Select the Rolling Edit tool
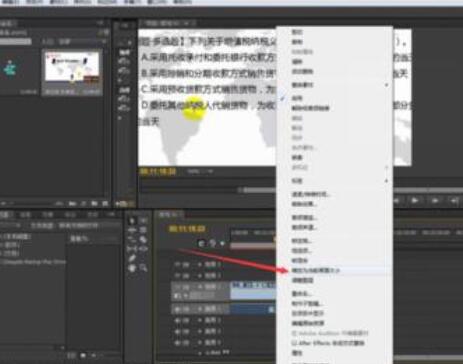 click(x=144, y=230)
